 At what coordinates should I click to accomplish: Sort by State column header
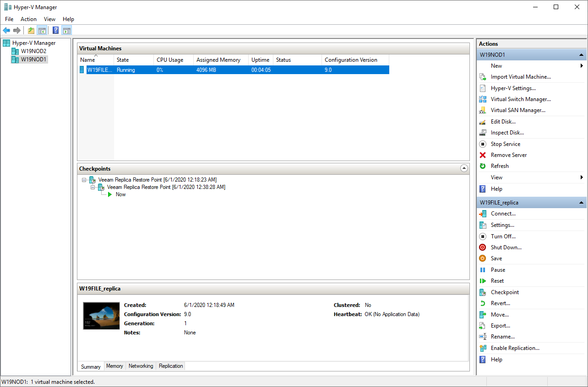click(x=134, y=60)
